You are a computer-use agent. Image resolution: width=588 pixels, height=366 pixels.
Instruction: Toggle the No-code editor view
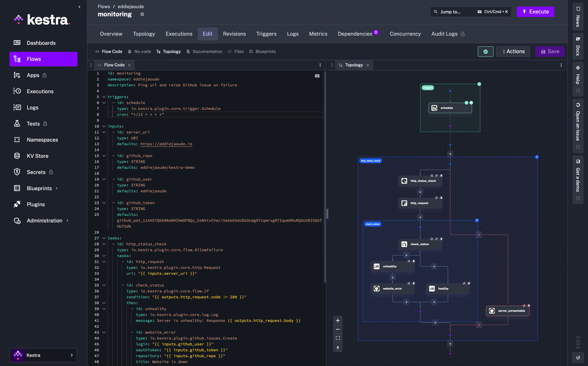pos(140,52)
